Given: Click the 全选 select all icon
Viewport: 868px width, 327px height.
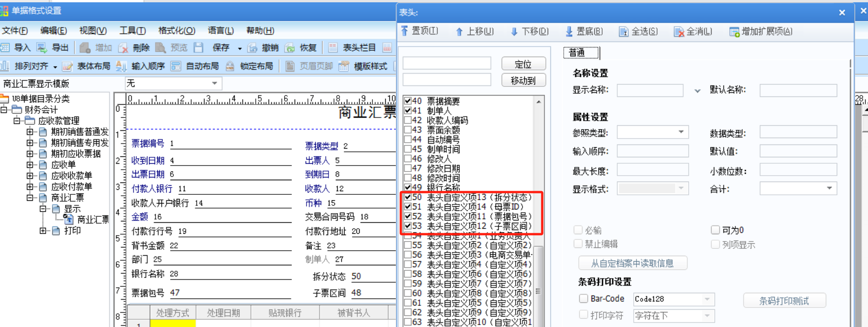Looking at the screenshot, I should coord(623,32).
